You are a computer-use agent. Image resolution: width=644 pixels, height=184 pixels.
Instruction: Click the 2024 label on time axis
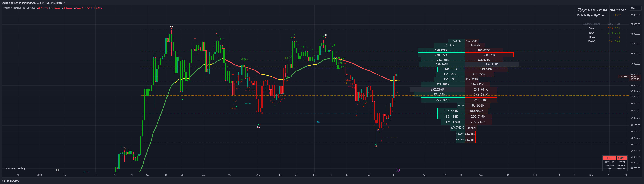(x=39, y=175)
